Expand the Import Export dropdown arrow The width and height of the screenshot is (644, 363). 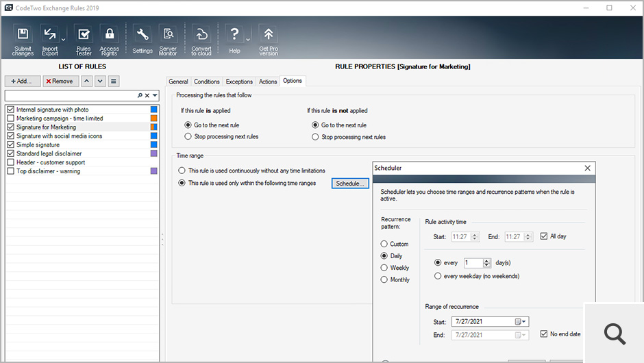click(63, 40)
